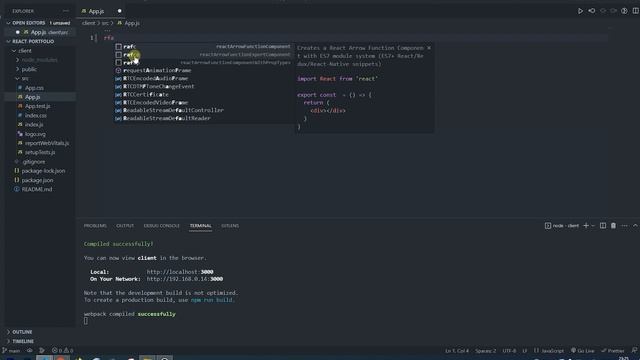Collapse the client folder
Image resolution: width=640 pixels, height=360 pixels.
(39, 51)
